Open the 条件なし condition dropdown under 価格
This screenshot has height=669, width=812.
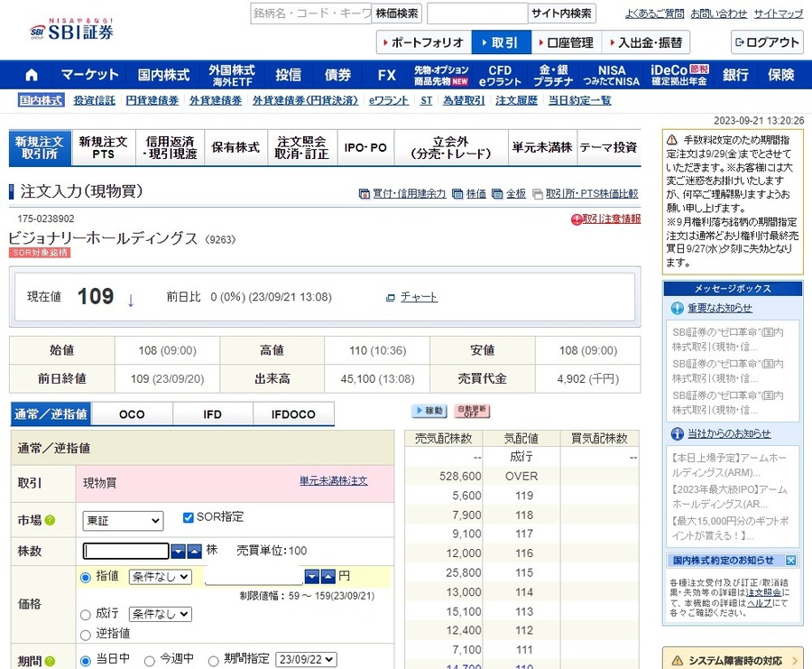159,576
